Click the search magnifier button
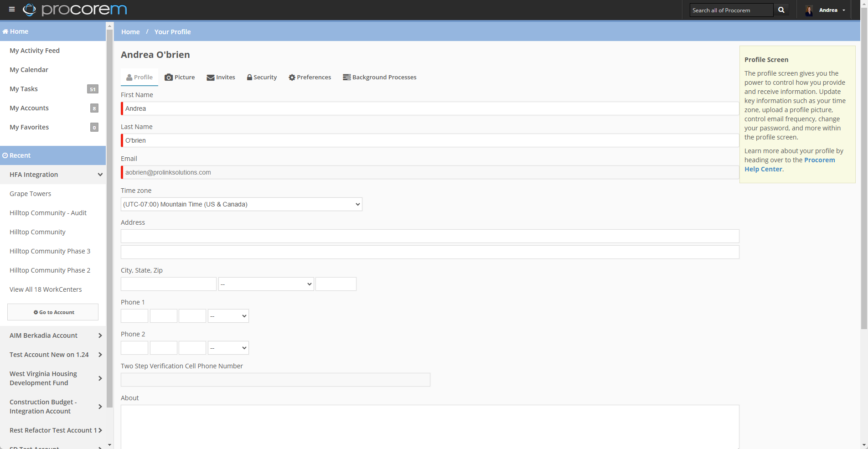The height and width of the screenshot is (449, 868). (x=781, y=10)
